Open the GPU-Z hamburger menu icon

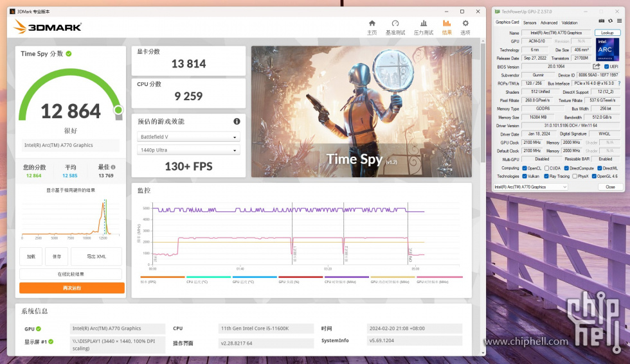click(x=619, y=21)
